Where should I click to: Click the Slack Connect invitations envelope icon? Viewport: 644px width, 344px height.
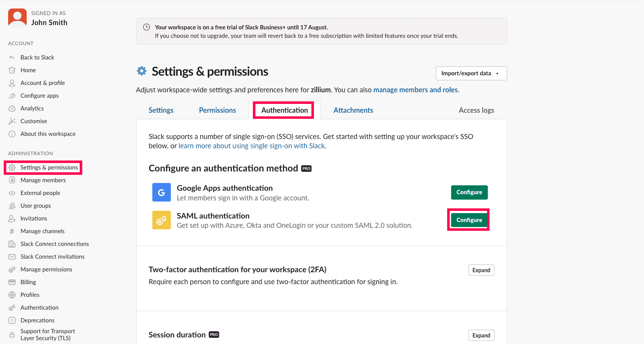pos(12,257)
